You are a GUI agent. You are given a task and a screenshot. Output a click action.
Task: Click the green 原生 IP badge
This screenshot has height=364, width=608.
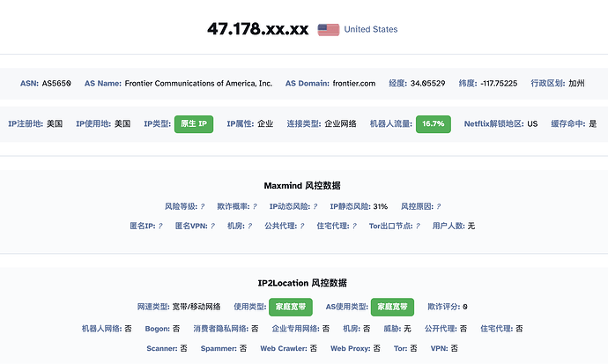(x=194, y=124)
